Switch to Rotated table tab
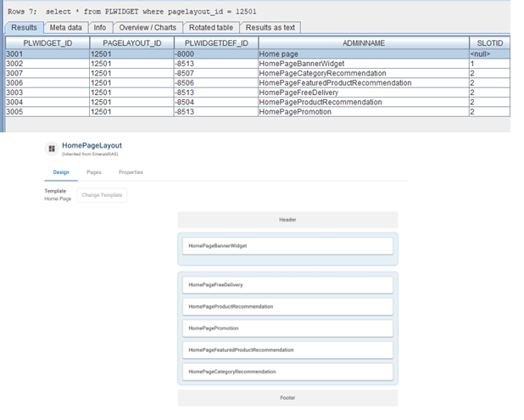This screenshot has width=524, height=420. 211,27
